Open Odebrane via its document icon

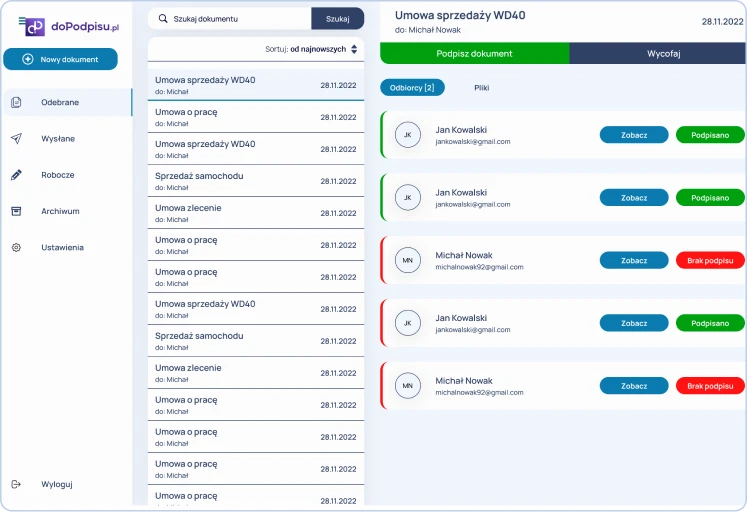(x=16, y=103)
